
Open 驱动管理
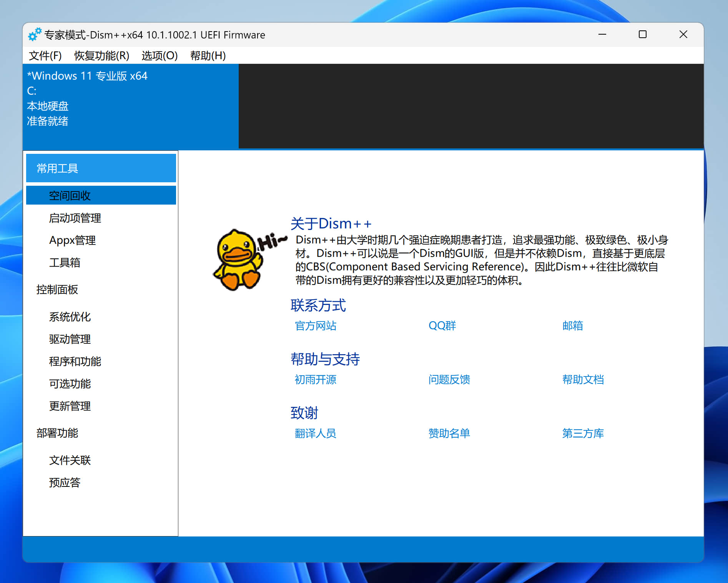[70, 339]
